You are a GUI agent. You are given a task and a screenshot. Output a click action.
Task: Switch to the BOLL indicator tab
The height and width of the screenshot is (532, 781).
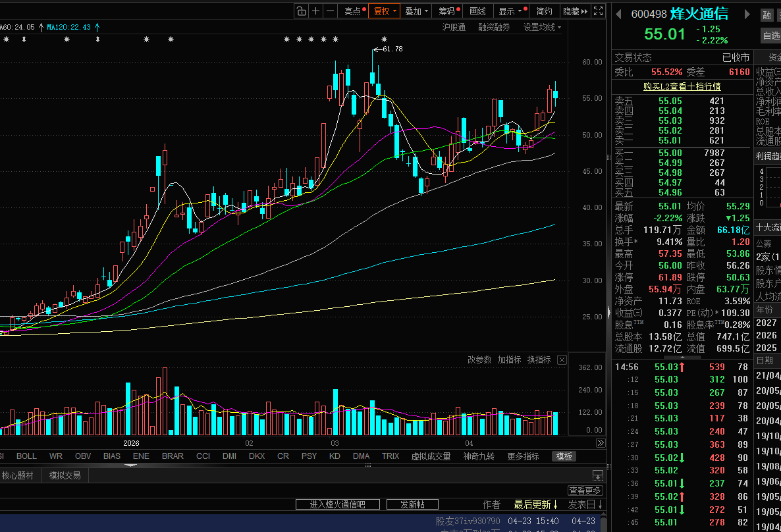26,456
